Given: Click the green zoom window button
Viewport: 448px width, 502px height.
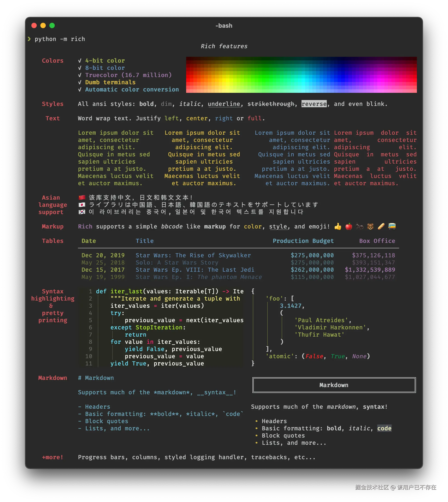Looking at the screenshot, I should [x=52, y=26].
